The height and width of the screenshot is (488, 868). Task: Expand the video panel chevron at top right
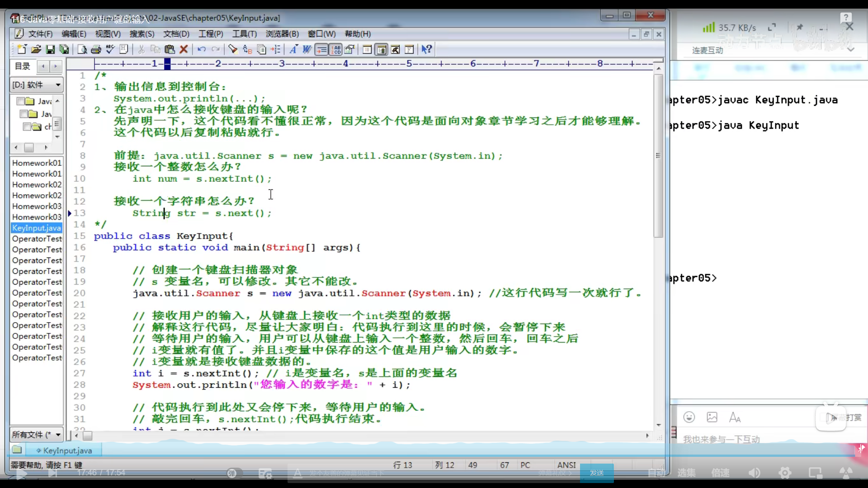pyautogui.click(x=851, y=49)
